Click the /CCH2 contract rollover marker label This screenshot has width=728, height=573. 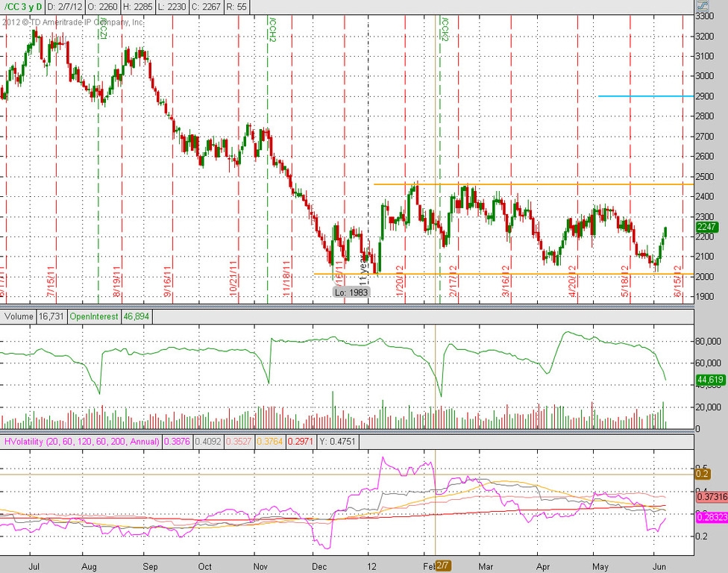click(x=272, y=29)
